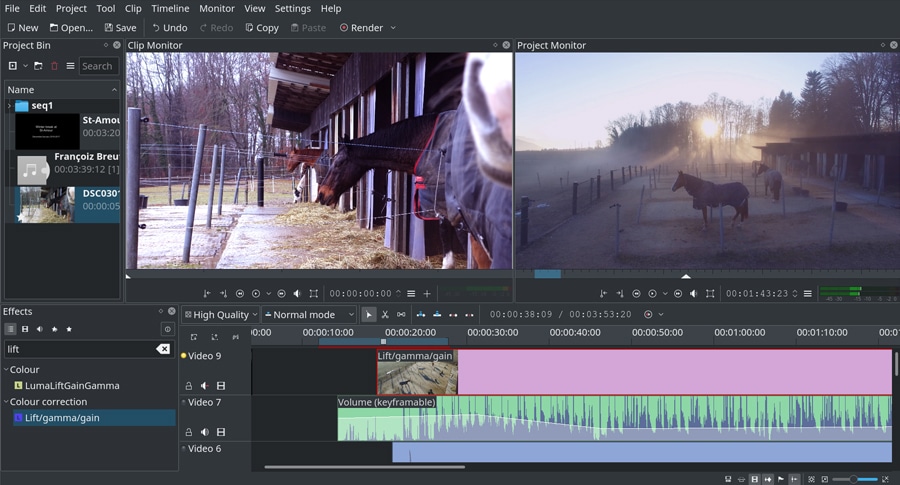Screen dimensions: 900x485
Task: Open the Settings menu
Action: click(x=292, y=8)
